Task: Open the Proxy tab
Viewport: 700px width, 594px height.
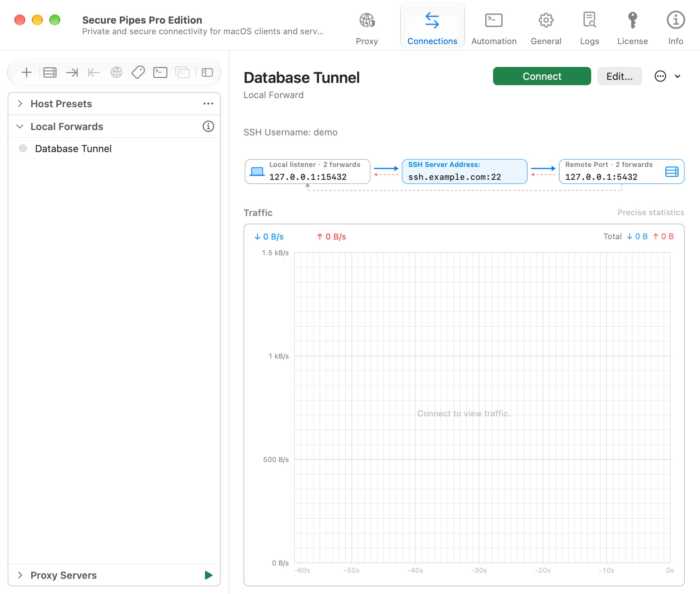Action: click(x=367, y=29)
